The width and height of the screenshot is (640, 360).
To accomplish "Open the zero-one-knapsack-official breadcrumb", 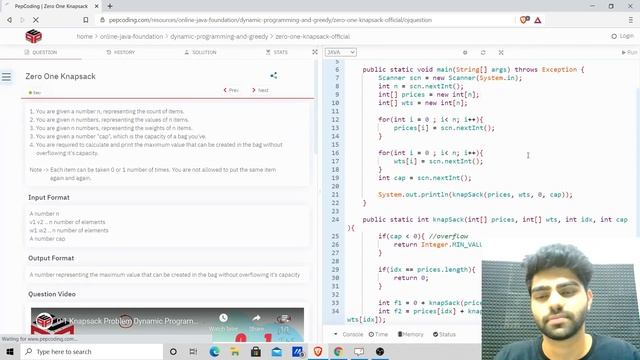I will click(313, 36).
